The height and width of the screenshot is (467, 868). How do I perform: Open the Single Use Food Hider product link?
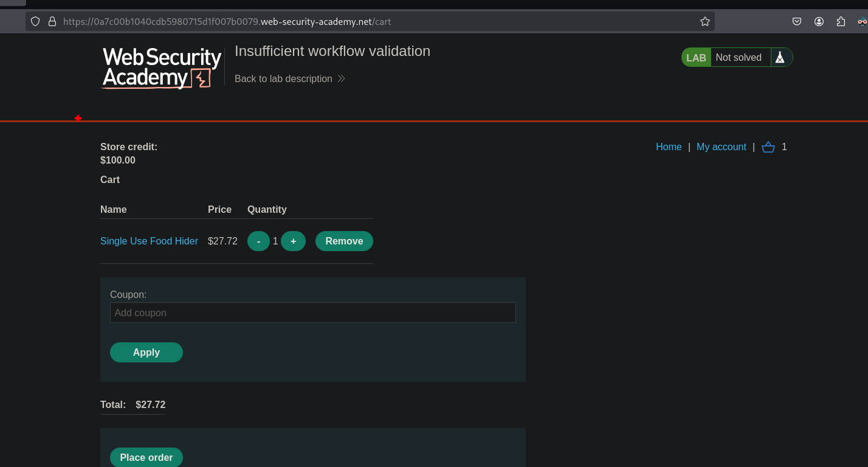pyautogui.click(x=149, y=241)
